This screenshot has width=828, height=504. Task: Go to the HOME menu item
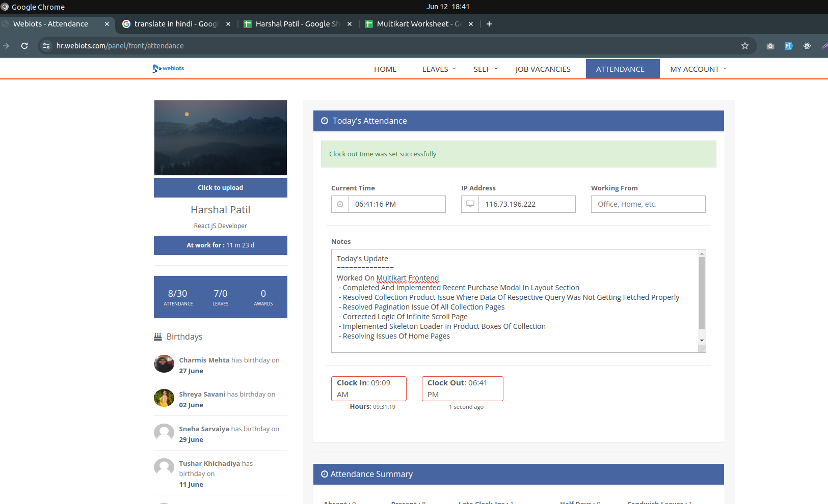(385, 69)
